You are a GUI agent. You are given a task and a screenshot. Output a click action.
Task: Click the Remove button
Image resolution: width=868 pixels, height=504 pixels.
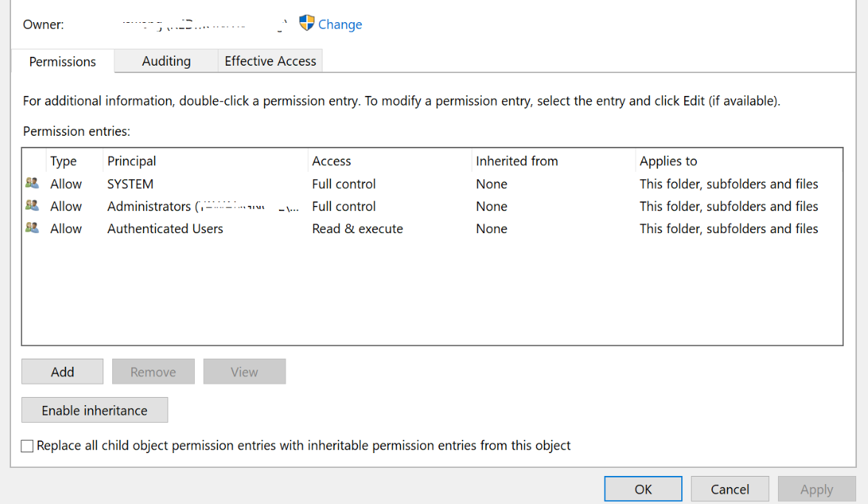(x=153, y=371)
